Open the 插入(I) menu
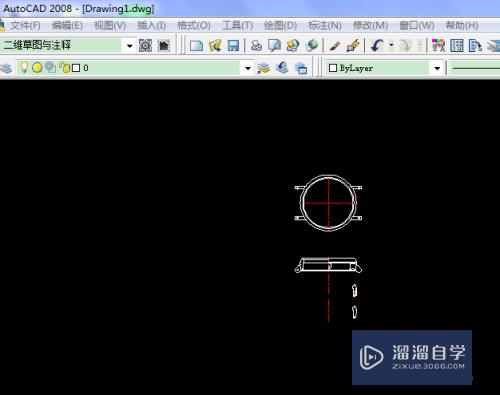The image size is (500, 395). 151,26
